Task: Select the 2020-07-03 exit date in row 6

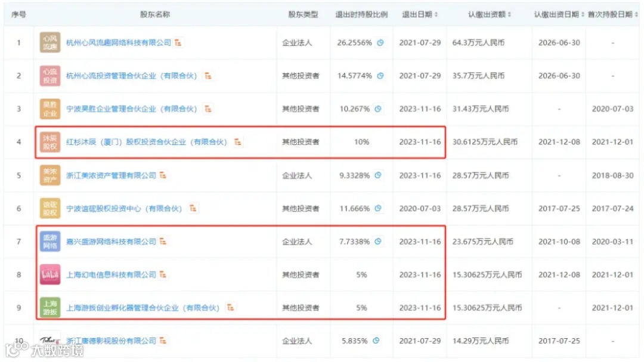Action: pos(420,208)
